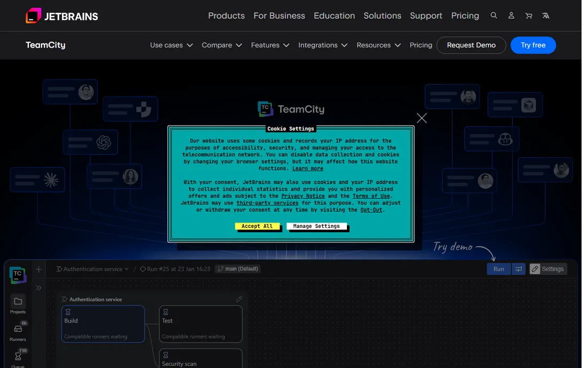588x368 pixels.
Task: Click the JetBrains logo
Action: pos(62,16)
